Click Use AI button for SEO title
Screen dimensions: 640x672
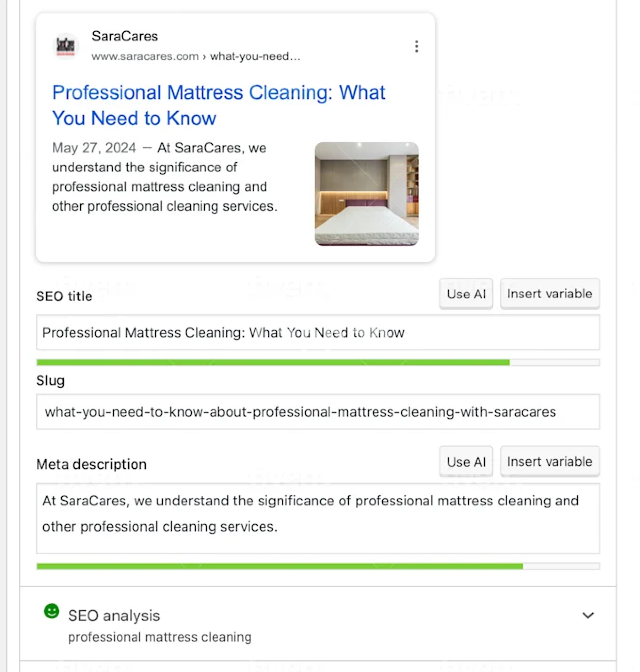(466, 294)
